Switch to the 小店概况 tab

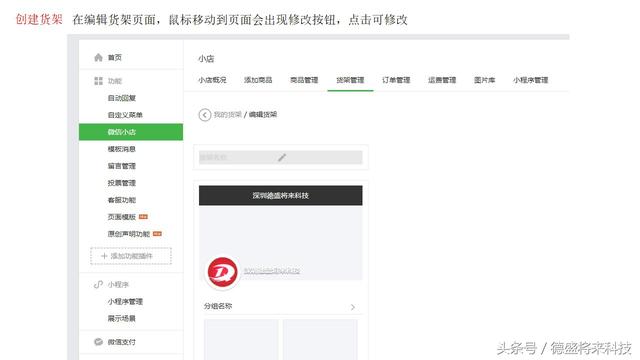tap(212, 80)
